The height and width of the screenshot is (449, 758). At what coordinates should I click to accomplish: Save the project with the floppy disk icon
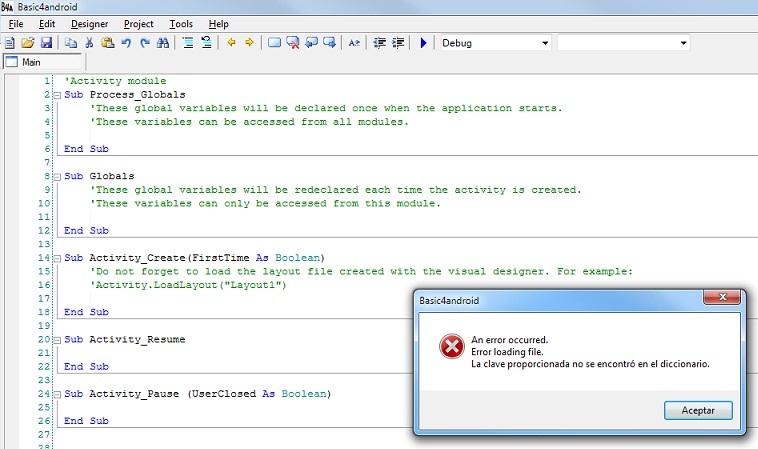pos(46,43)
